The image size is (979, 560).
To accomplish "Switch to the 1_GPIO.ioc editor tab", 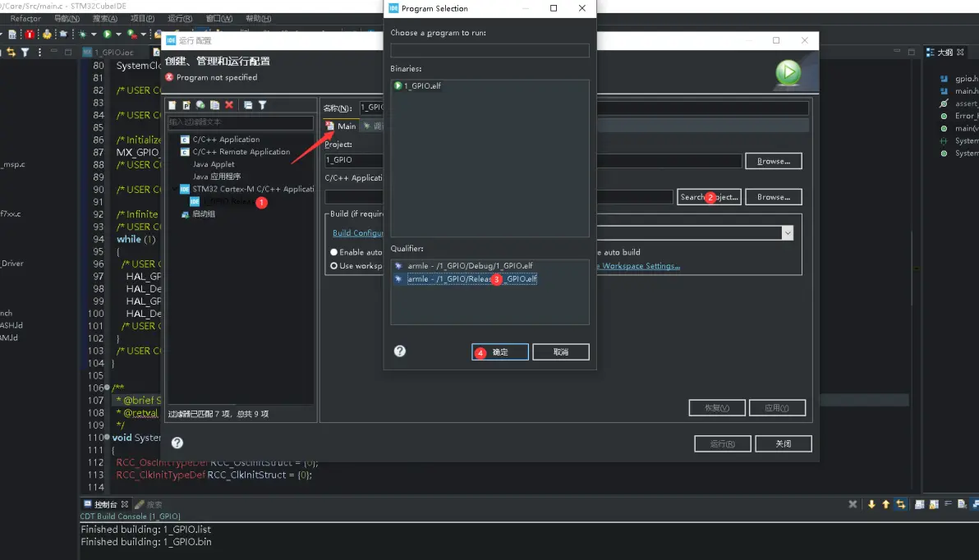I will pyautogui.click(x=109, y=53).
